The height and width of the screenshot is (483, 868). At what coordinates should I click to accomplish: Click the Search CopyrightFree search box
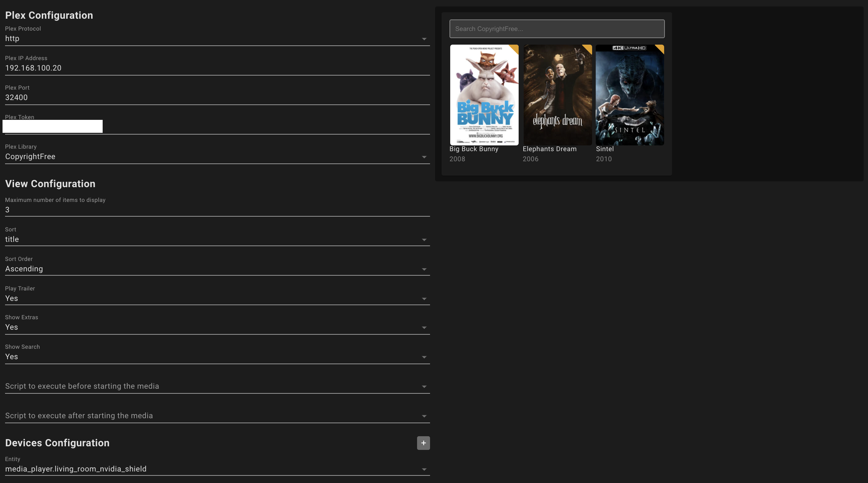557,29
